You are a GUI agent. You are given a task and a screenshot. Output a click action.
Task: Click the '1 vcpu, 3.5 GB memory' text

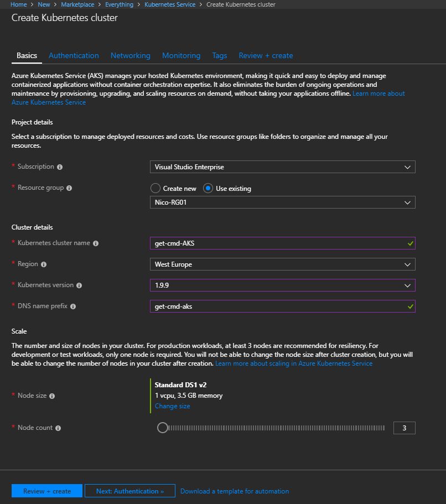189,396
